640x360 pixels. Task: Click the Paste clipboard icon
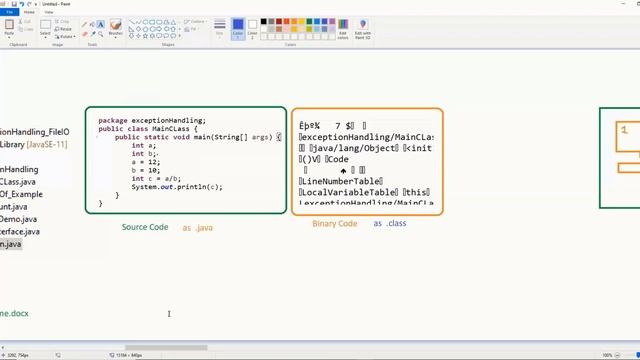9,24
